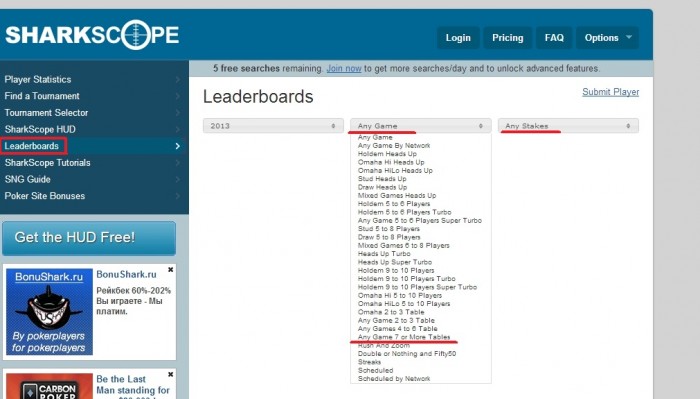Image resolution: width=700 pixels, height=399 pixels.
Task: Select 'Any Game 7 or More Tables' option
Action: coord(404,337)
